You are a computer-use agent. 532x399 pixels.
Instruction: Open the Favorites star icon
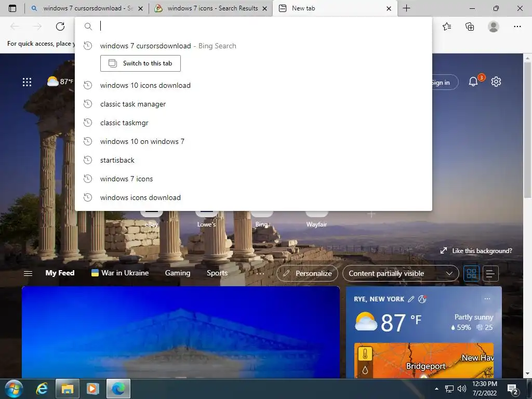click(x=447, y=26)
